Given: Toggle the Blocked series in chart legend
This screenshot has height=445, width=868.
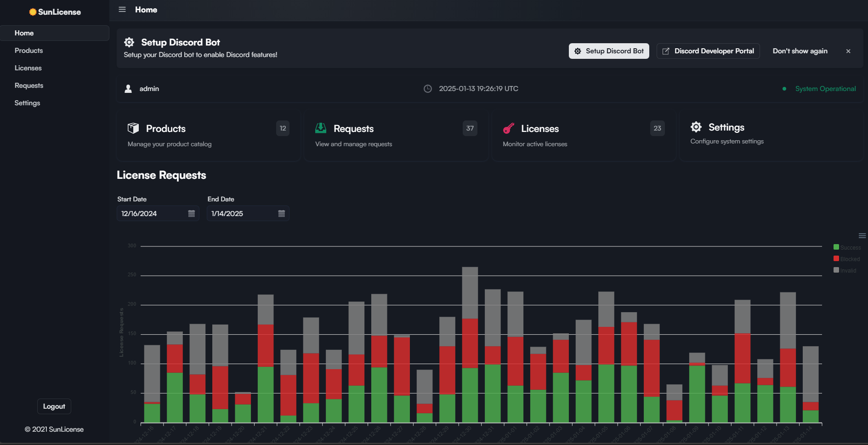Looking at the screenshot, I should point(847,259).
